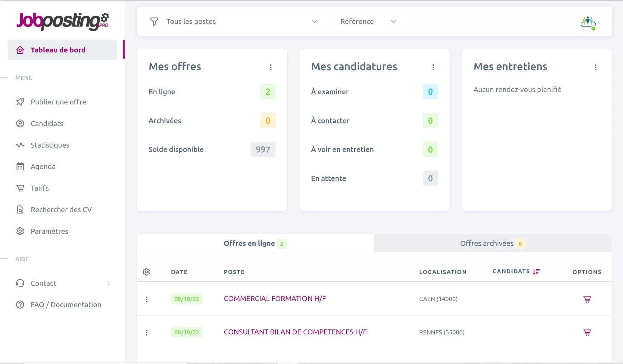Image resolution: width=623 pixels, height=364 pixels.
Task: Open row menu for CONSULTANT BILAN offer
Action: (x=147, y=333)
